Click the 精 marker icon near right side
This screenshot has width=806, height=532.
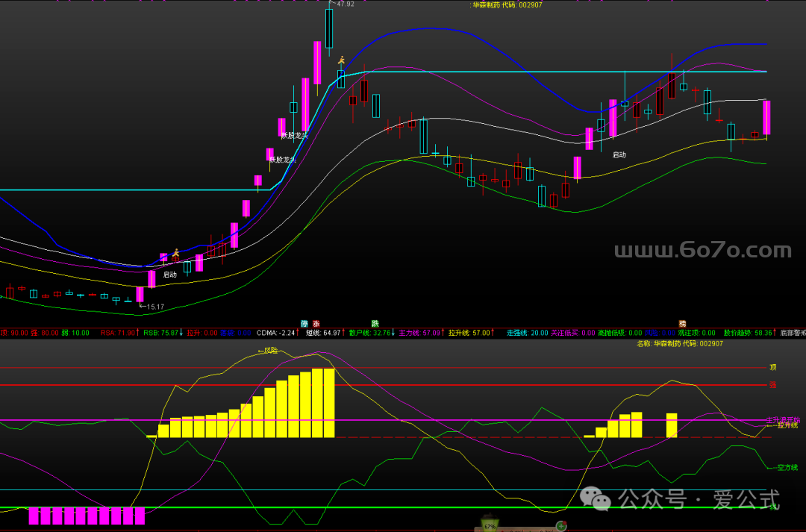pos(682,324)
